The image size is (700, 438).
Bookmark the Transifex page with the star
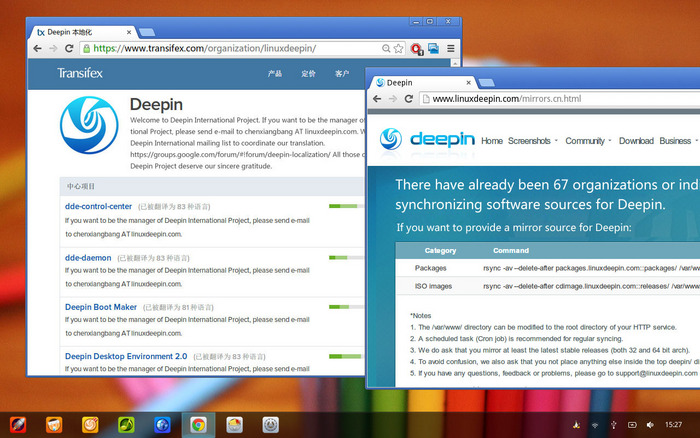coord(398,48)
